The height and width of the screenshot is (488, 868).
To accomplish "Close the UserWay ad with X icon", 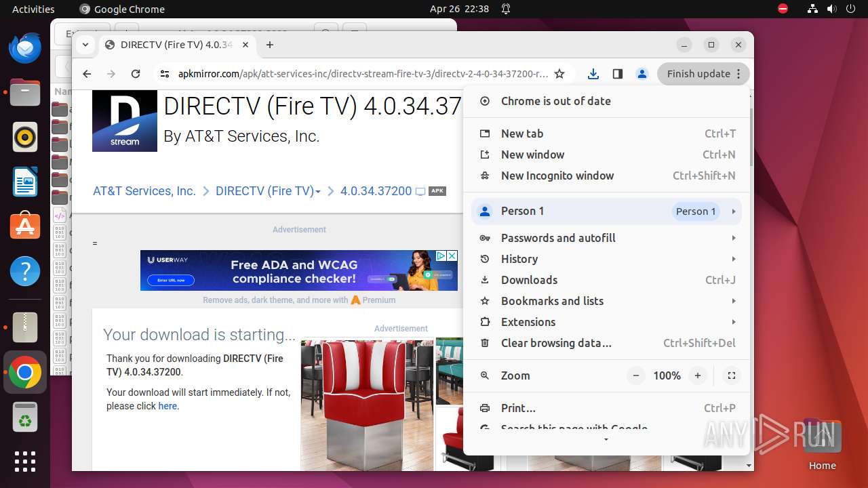I will click(x=452, y=256).
